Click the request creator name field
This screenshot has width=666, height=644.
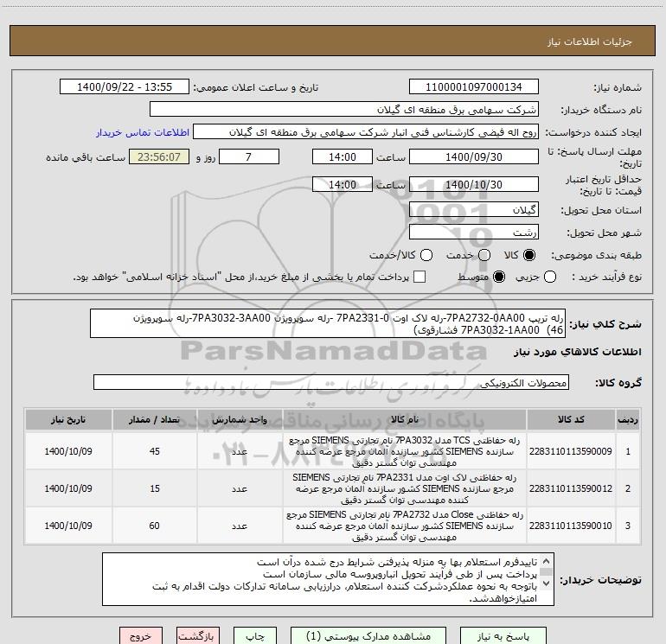click(x=366, y=131)
